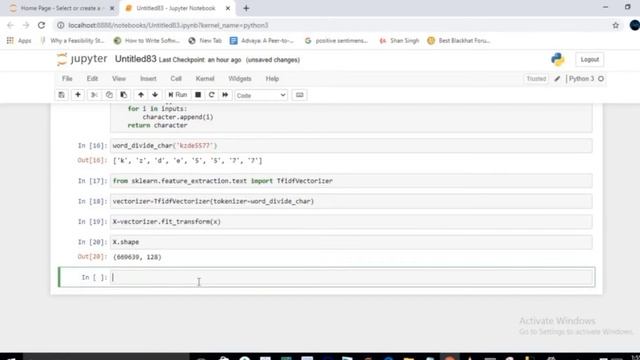Open the File menu
This screenshot has width=640, height=360.
tap(67, 79)
